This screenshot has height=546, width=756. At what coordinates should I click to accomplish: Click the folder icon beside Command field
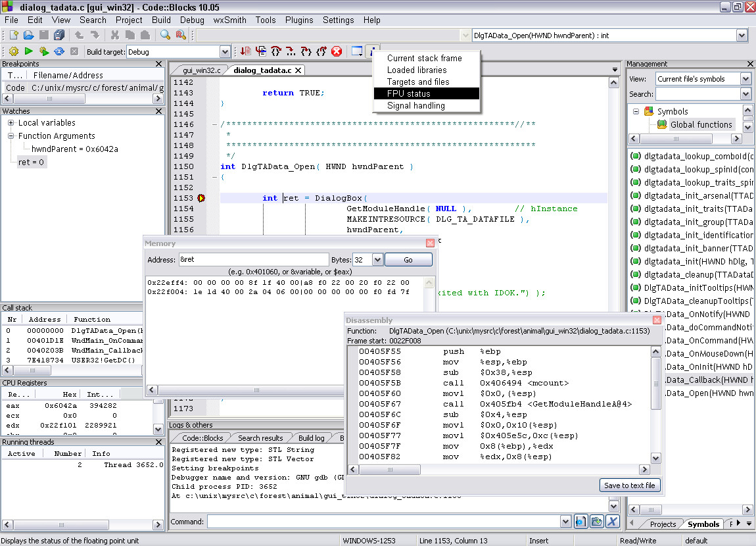click(x=597, y=522)
